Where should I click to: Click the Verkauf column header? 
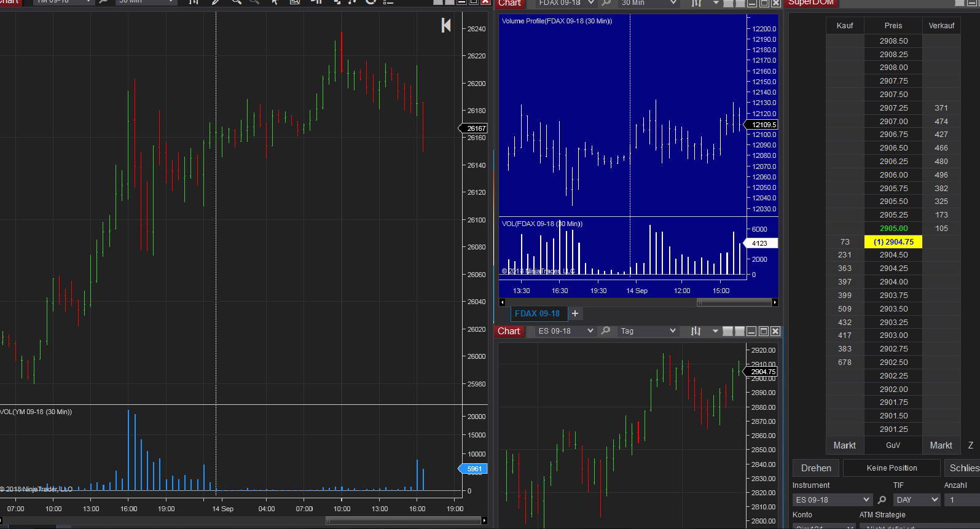click(x=941, y=26)
